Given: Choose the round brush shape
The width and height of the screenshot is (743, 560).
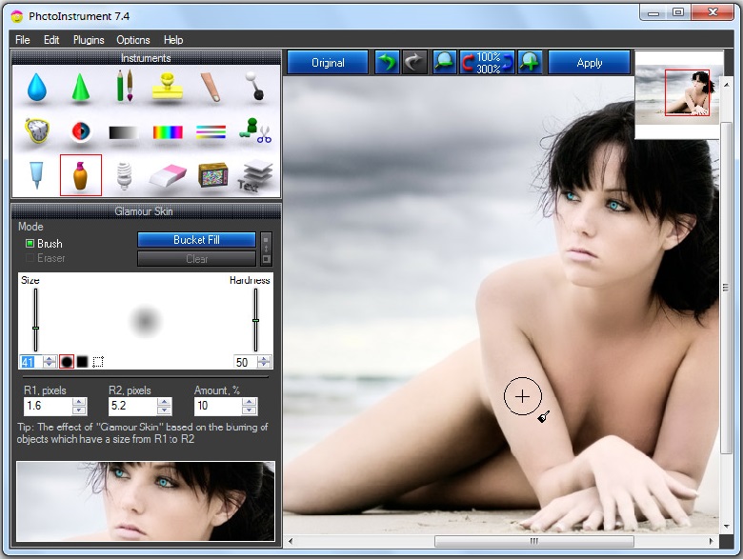Looking at the screenshot, I should click(67, 362).
